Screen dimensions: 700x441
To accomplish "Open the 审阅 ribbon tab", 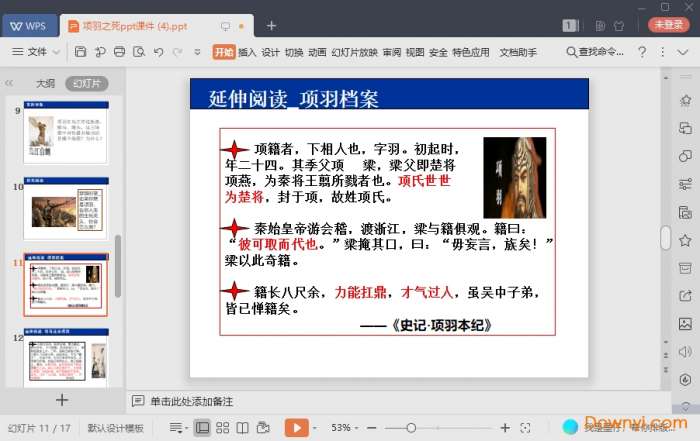I will (392, 52).
